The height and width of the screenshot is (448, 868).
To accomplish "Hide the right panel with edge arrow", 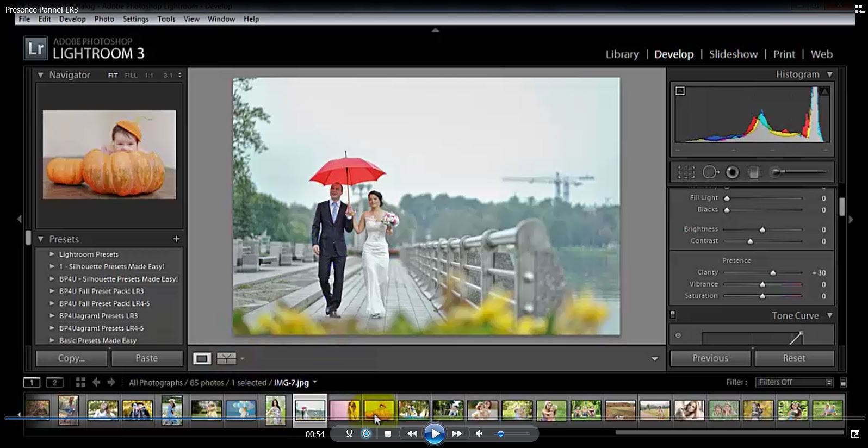I will tap(851, 220).
